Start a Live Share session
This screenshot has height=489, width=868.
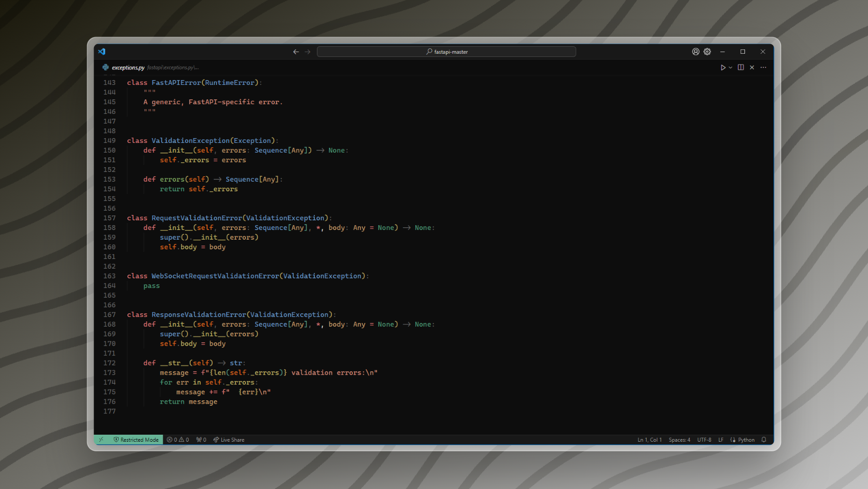pyautogui.click(x=229, y=440)
